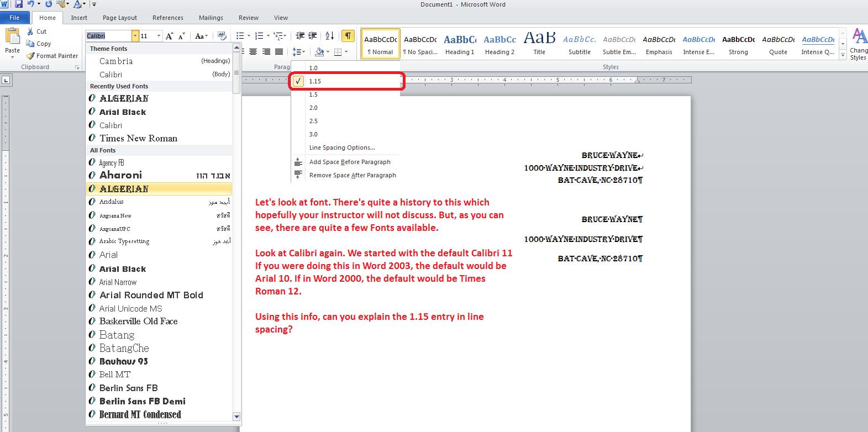868x432 pixels.
Task: Click the Redo icon in the title bar
Action: click(48, 4)
